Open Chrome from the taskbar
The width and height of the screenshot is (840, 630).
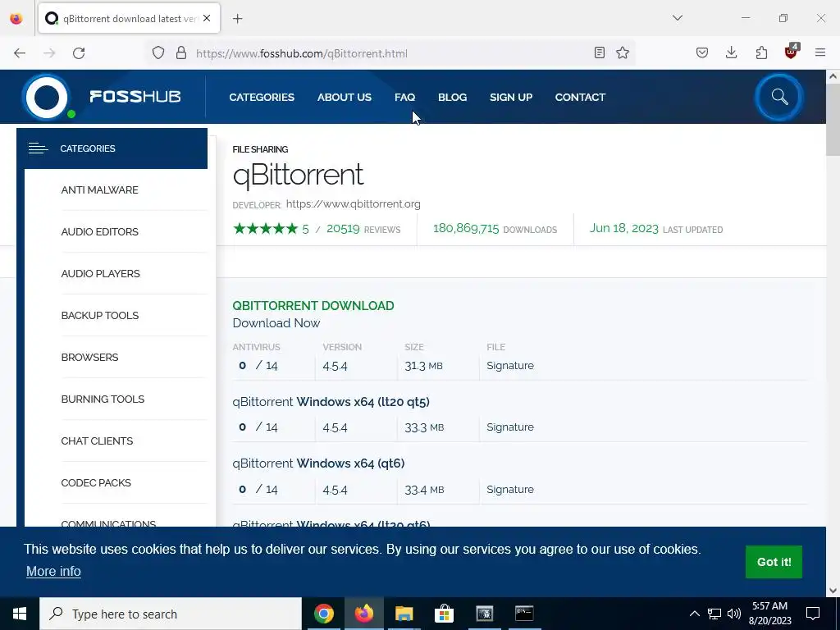(323, 614)
